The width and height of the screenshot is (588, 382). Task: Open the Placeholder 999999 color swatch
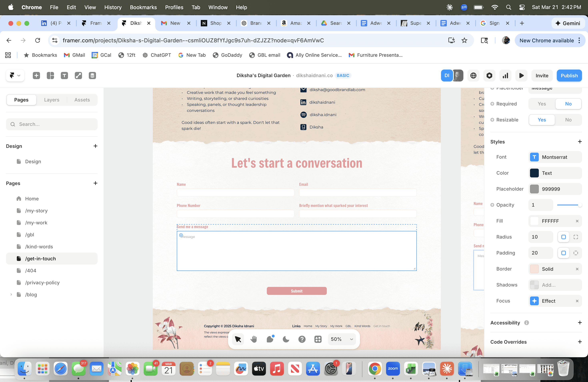click(534, 189)
